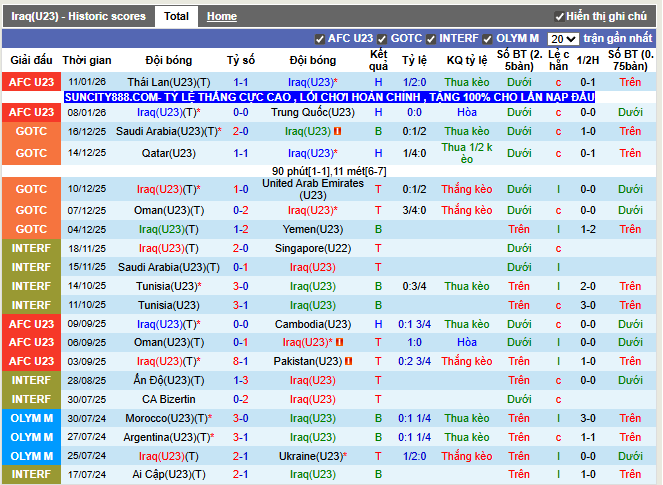Click the 3-0 half-time score in 11/10/25 row
Viewport: 663px width, 485px height.
[x=588, y=306]
